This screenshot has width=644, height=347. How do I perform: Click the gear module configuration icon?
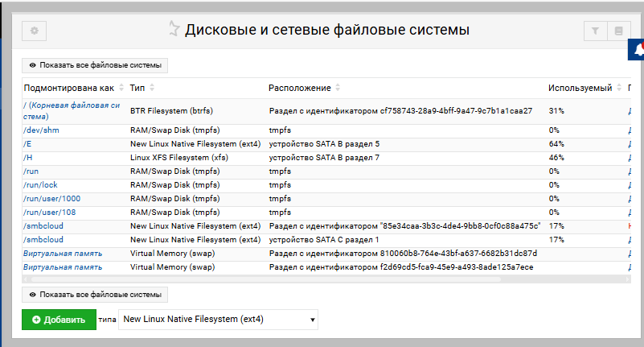pos(34,31)
